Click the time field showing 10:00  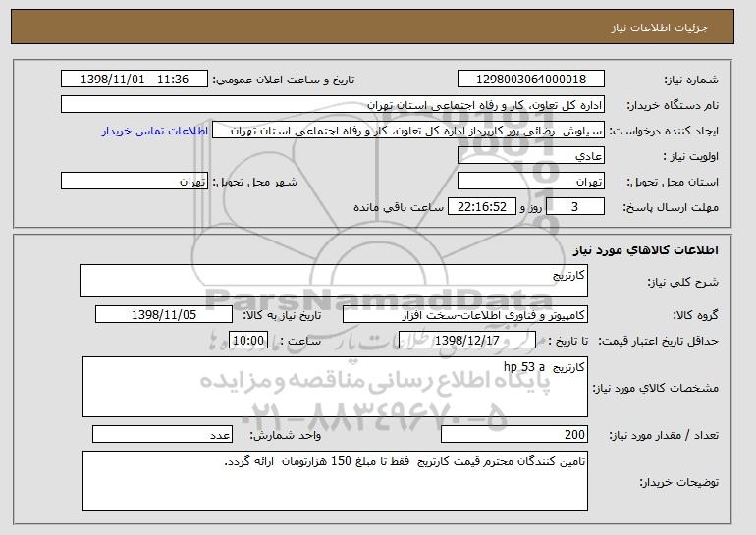(x=248, y=341)
